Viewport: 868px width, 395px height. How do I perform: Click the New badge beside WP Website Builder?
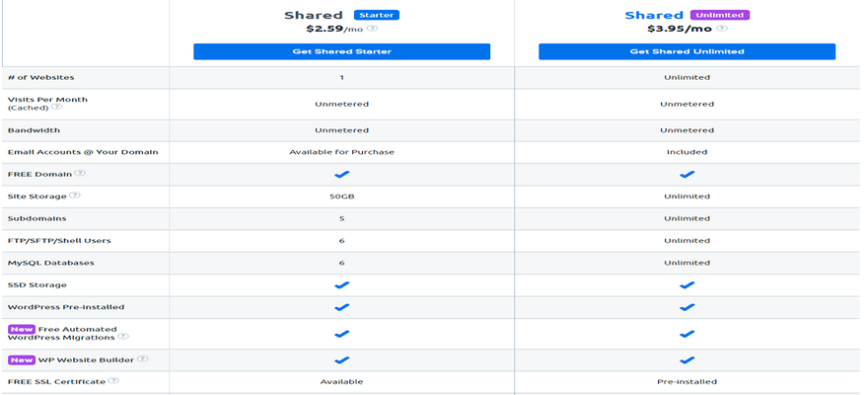pyautogui.click(x=20, y=359)
